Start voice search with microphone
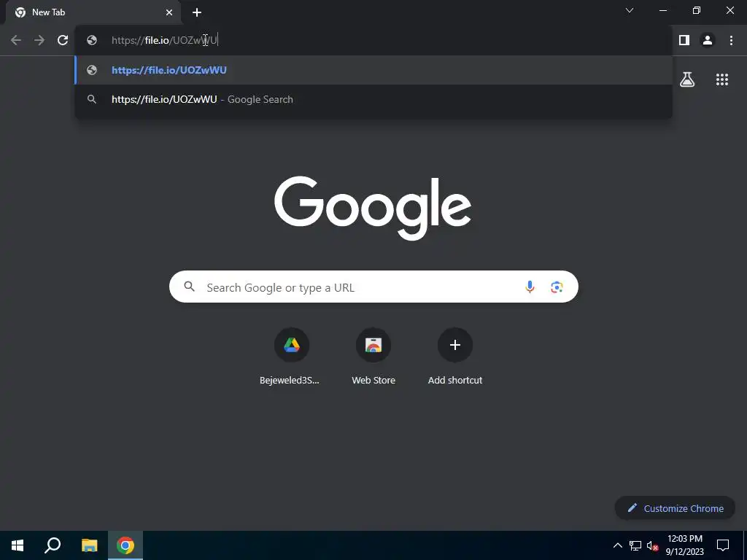Screen dimensions: 747x560 530,287
